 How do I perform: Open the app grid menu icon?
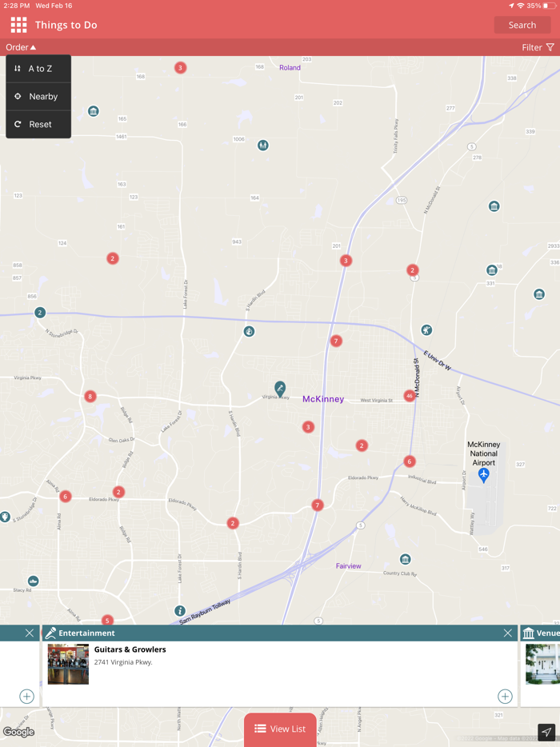pyautogui.click(x=18, y=25)
